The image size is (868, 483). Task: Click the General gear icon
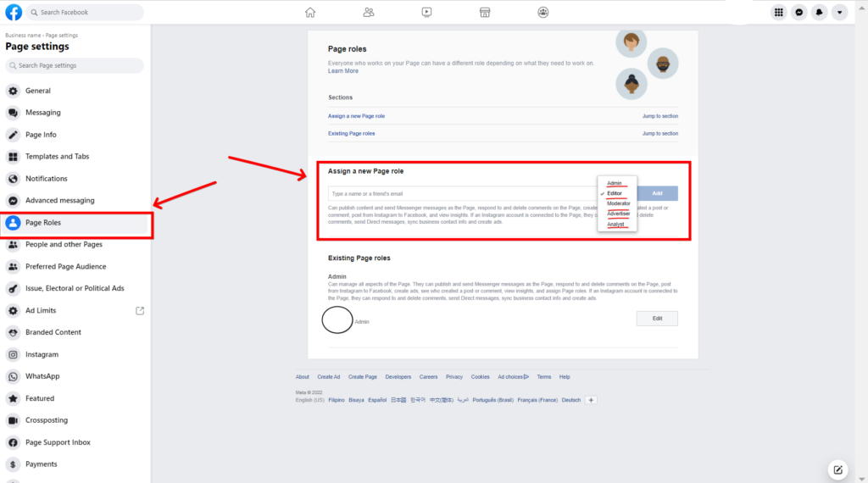[14, 91]
